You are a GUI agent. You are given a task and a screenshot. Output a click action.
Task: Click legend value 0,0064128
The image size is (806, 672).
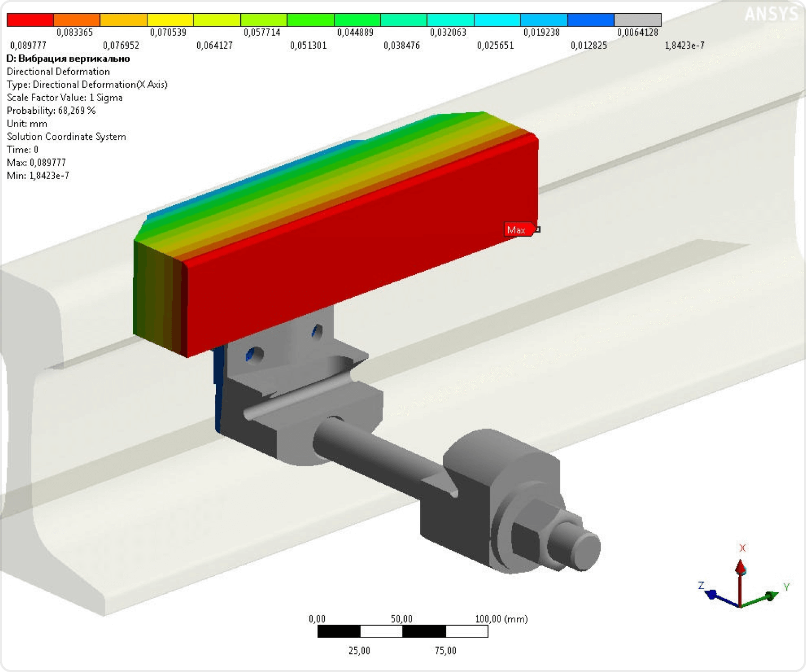click(x=637, y=32)
